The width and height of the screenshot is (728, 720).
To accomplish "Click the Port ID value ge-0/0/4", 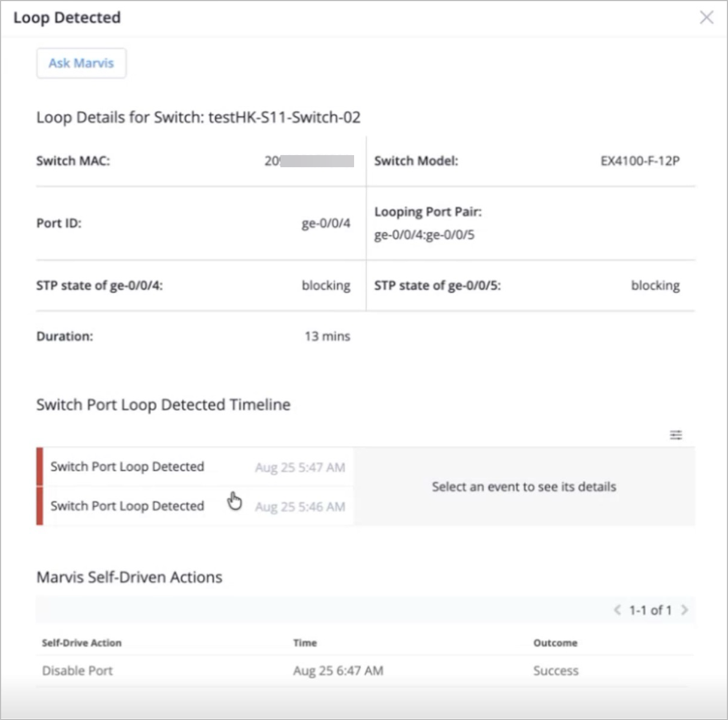I will click(x=326, y=223).
